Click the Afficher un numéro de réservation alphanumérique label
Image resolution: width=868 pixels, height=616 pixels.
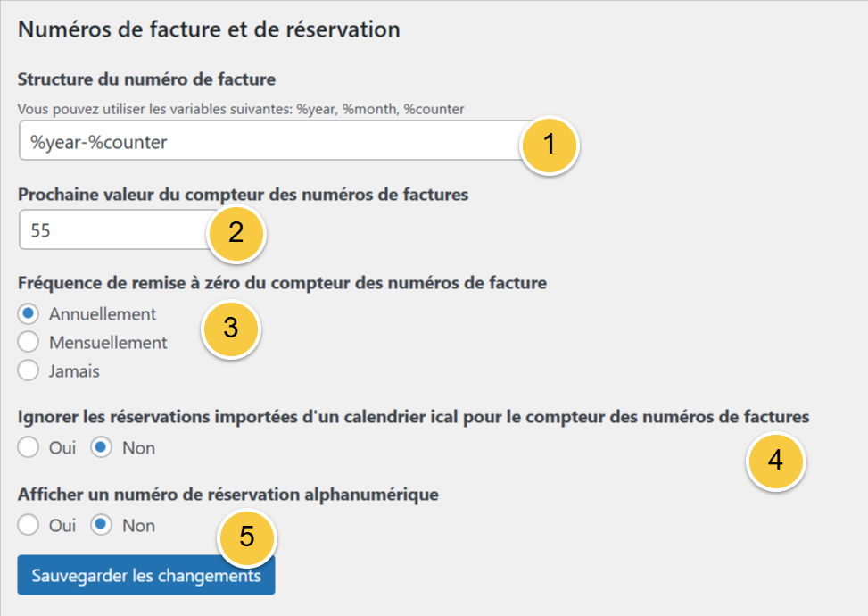(227, 495)
